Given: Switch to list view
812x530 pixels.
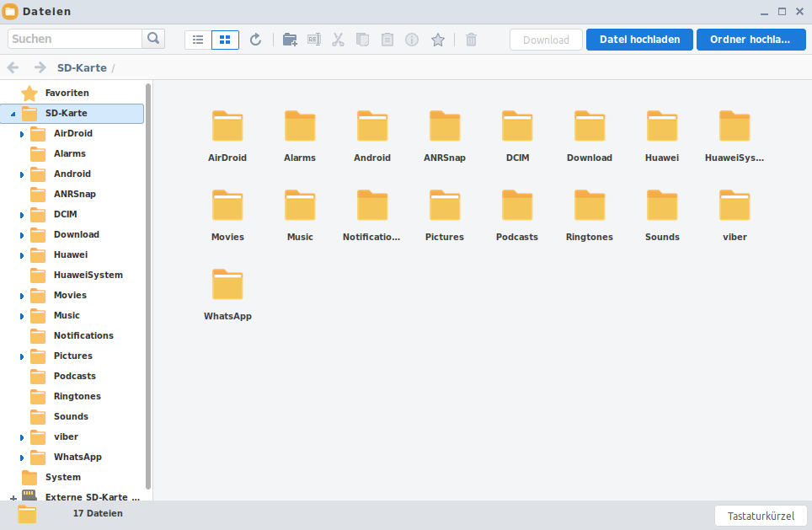Looking at the screenshot, I should pos(198,40).
